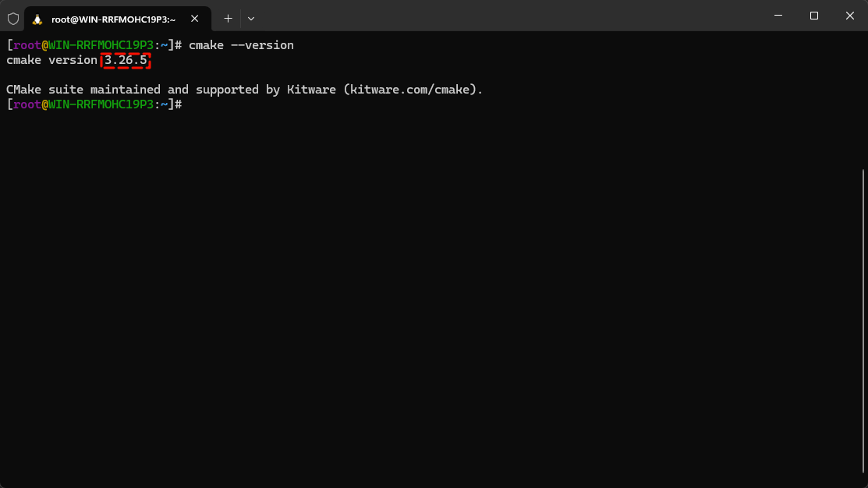Click the tilde home directory symbol
This screenshot has width=868, height=488.
tap(164, 44)
